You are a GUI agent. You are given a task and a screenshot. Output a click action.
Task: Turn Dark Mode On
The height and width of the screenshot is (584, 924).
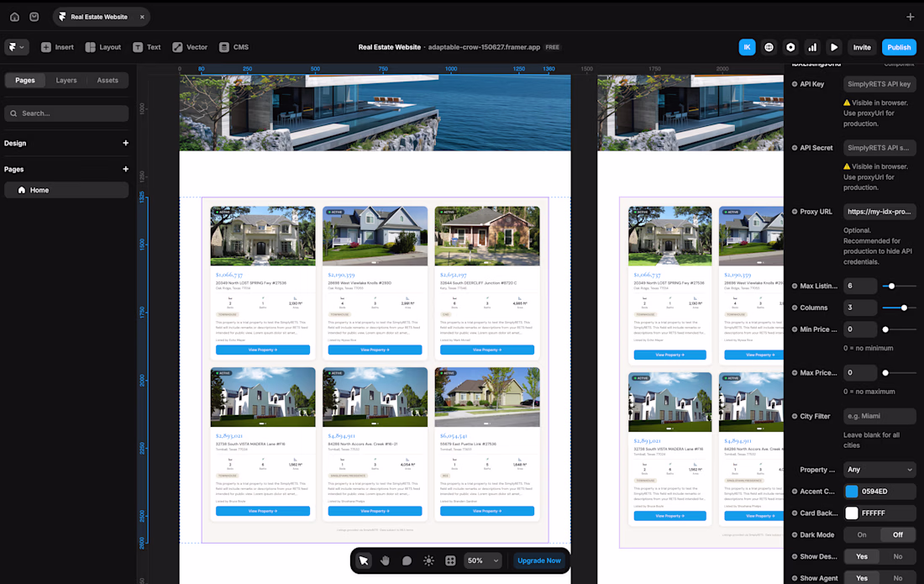[x=862, y=535]
